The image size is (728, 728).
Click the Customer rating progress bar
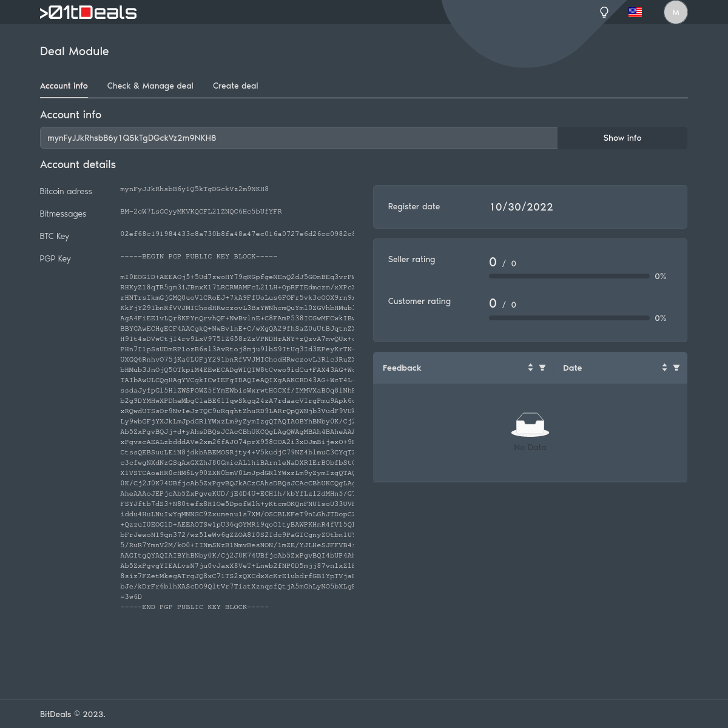pyautogui.click(x=569, y=318)
